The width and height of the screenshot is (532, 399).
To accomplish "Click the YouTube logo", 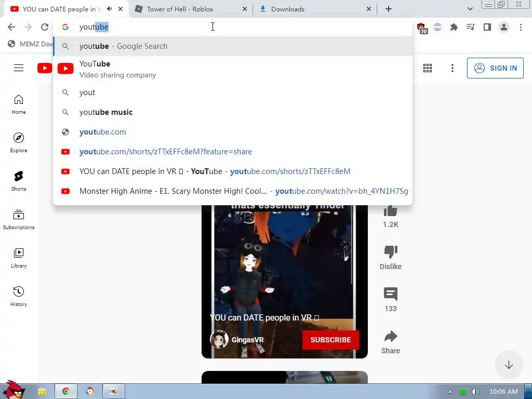I will (45, 68).
